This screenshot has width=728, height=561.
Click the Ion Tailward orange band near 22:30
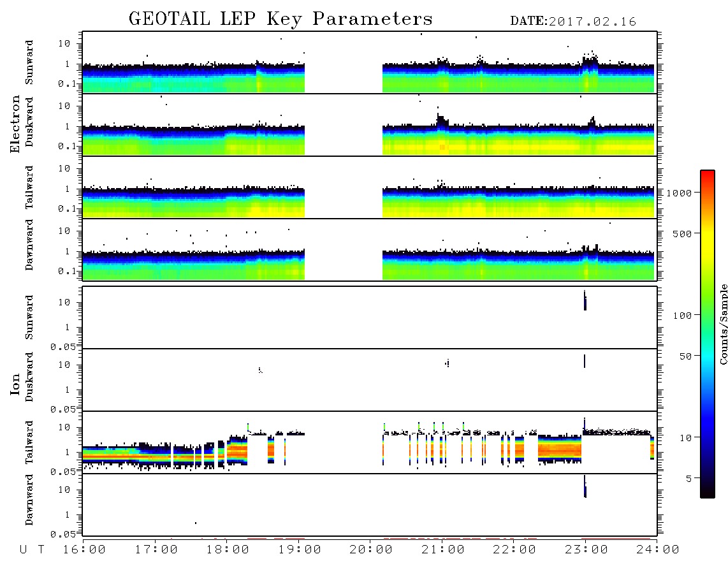click(560, 449)
